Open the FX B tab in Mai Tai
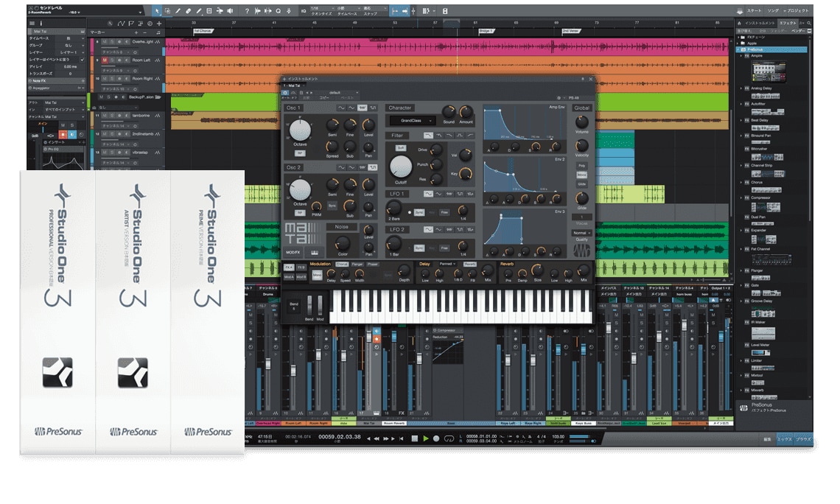This screenshot has width=840, height=504. pos(301,267)
